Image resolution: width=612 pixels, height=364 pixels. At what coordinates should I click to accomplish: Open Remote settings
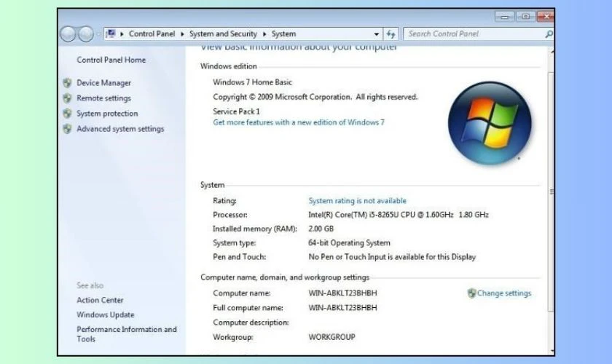tap(103, 98)
